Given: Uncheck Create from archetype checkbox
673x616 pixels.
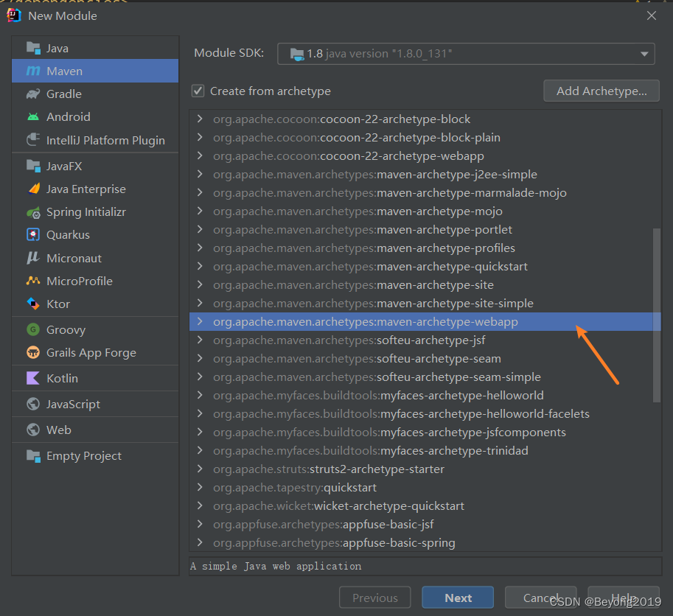Looking at the screenshot, I should tap(198, 91).
